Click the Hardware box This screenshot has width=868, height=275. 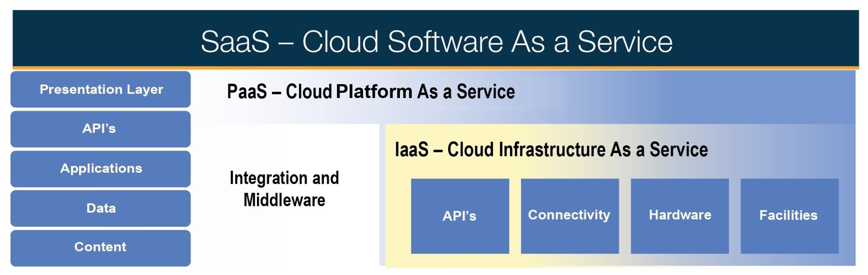click(x=680, y=216)
